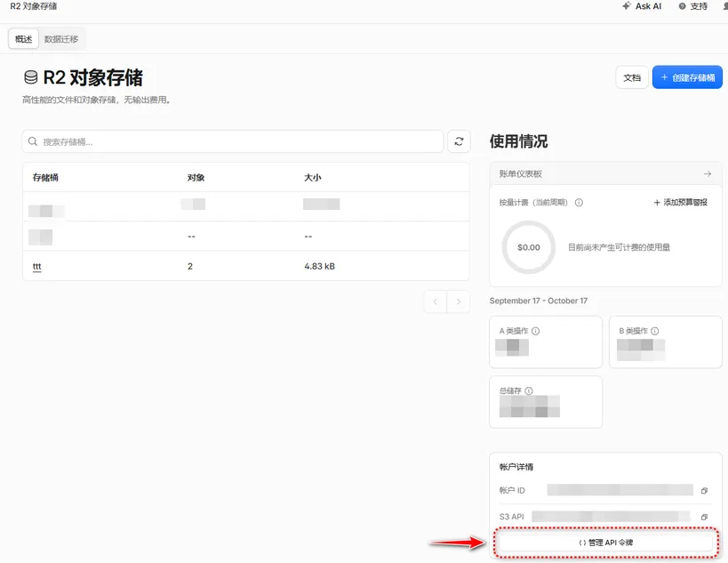This screenshot has width=728, height=563.
Task: Open the ttt bucket
Action: 36,267
